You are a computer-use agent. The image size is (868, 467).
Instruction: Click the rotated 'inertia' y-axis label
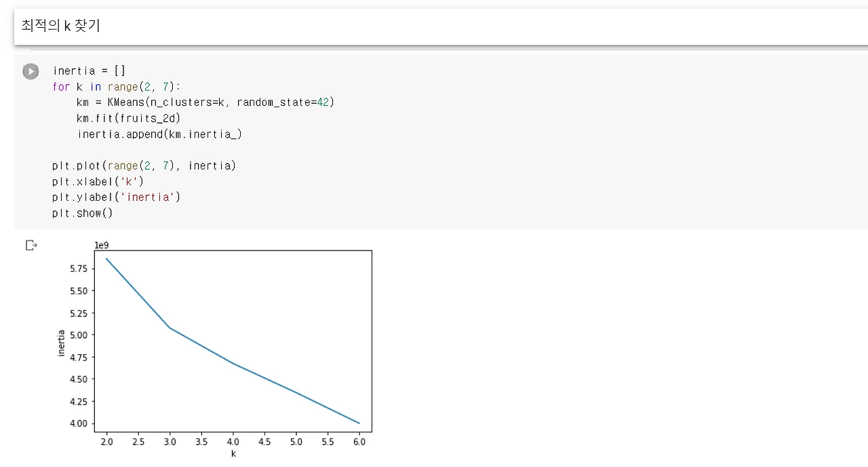61,343
